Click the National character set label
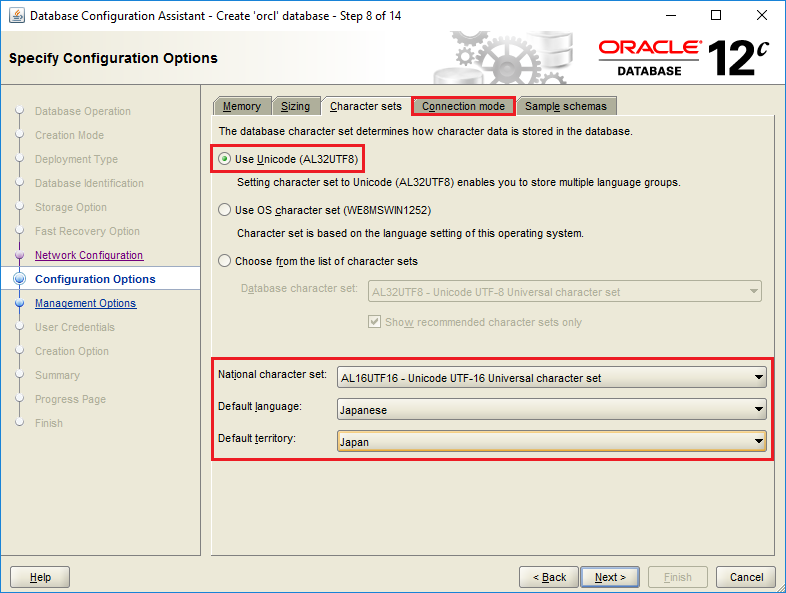The height and width of the screenshot is (593, 786). (272, 374)
